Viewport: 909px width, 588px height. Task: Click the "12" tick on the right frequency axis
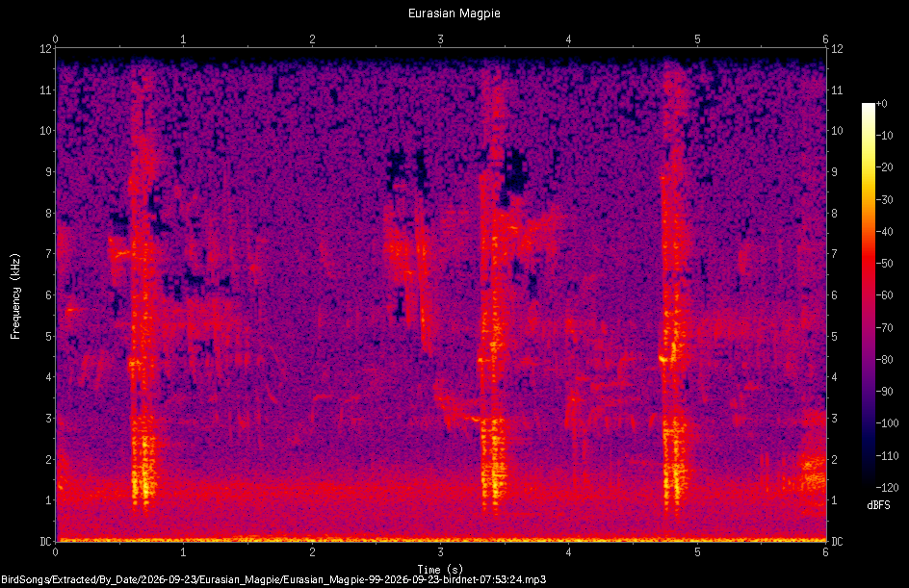click(837, 49)
